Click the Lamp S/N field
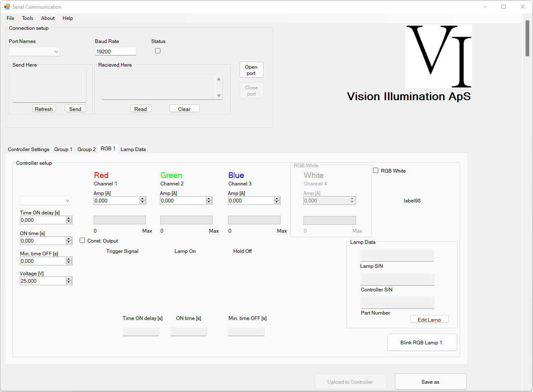 point(397,255)
